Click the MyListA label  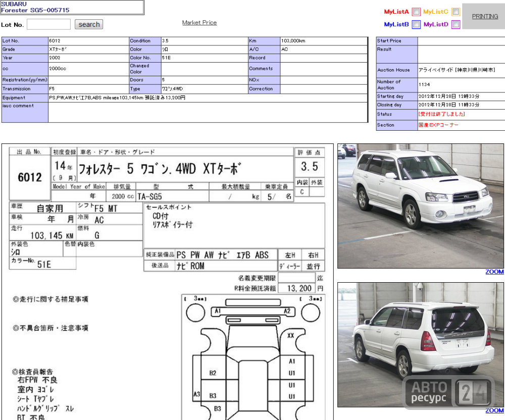pyautogui.click(x=396, y=12)
